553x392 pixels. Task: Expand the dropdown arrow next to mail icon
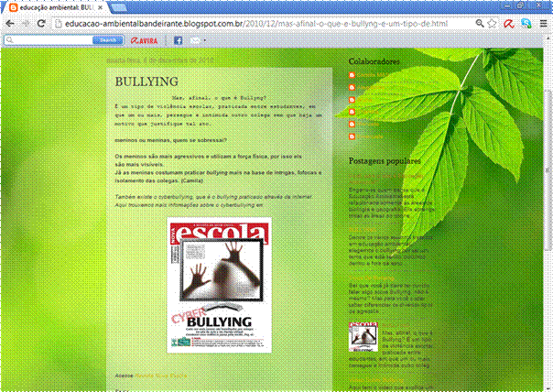point(205,40)
